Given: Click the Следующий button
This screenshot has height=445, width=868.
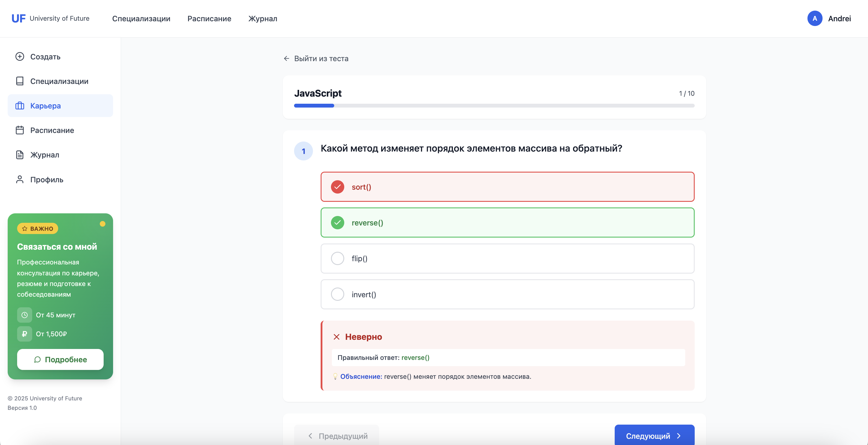Looking at the screenshot, I should click(x=654, y=436).
